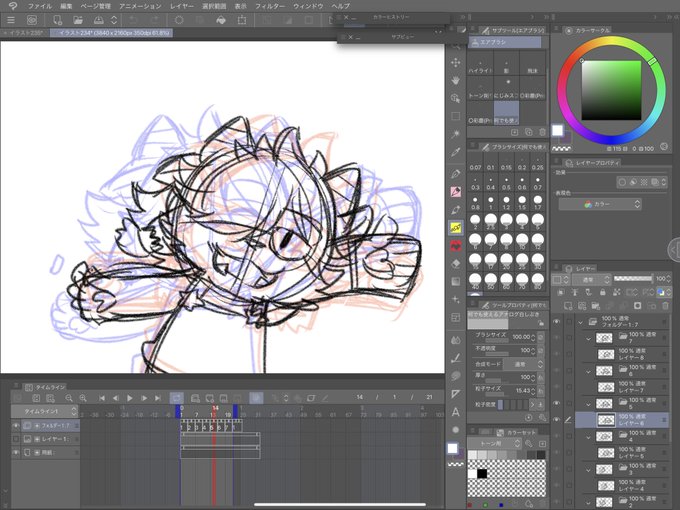Open the フィルター menu
Image resolution: width=680 pixels, height=510 pixels.
click(x=270, y=6)
